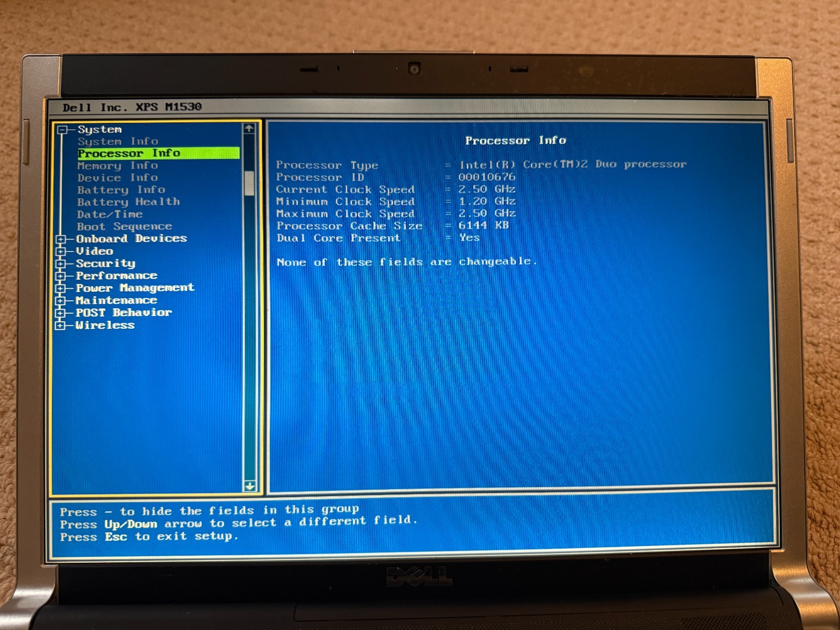Screen dimensions: 840x630
Task: Click the Maximum Clock Speed label
Action: click(x=345, y=214)
